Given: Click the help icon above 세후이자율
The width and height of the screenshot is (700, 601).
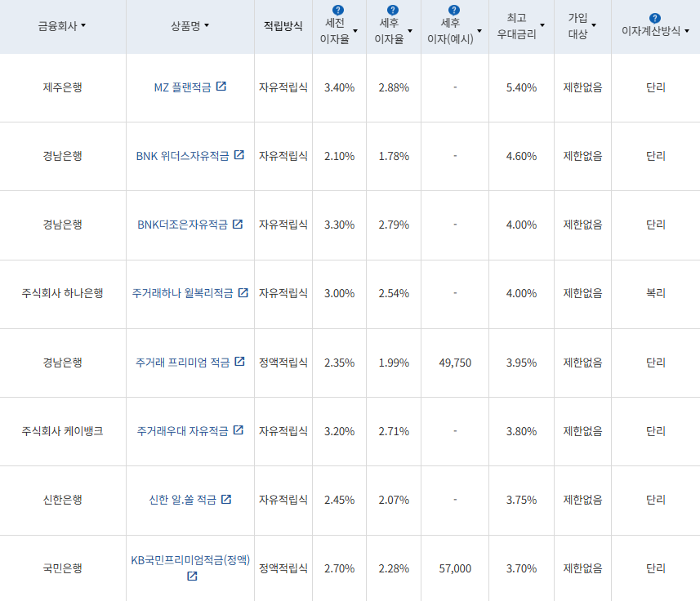Looking at the screenshot, I should [391, 8].
